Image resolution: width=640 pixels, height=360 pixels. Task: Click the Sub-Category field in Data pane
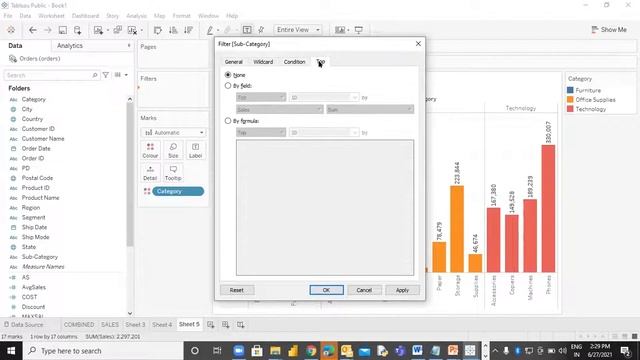pyautogui.click(x=40, y=257)
